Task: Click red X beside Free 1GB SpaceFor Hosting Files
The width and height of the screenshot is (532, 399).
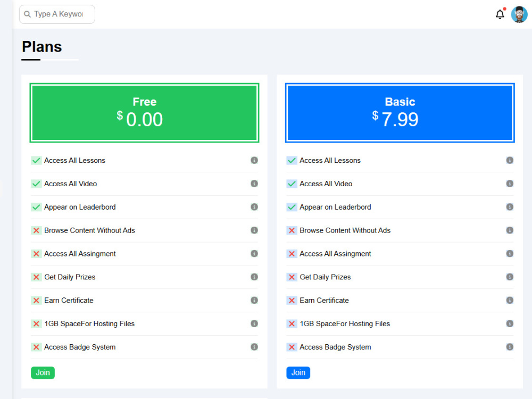Action: [36, 323]
